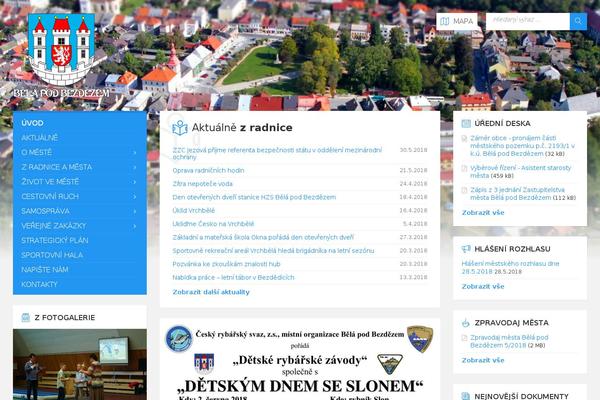Open Pozvánka ke zkouškám znalostí hub

[x=226, y=264]
